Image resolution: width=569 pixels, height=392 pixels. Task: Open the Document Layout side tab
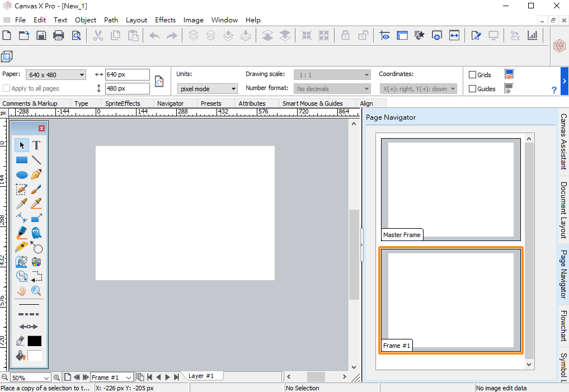pyautogui.click(x=563, y=210)
